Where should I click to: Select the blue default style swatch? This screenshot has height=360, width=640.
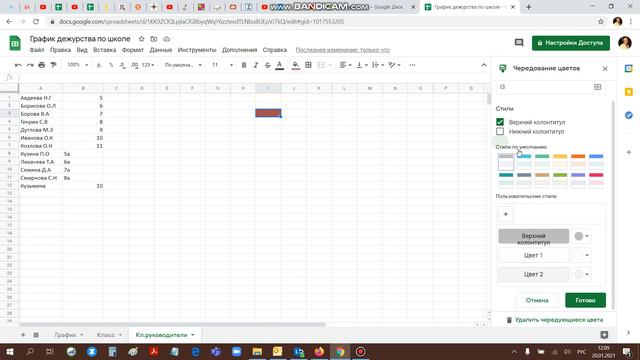pyautogui.click(x=596, y=162)
